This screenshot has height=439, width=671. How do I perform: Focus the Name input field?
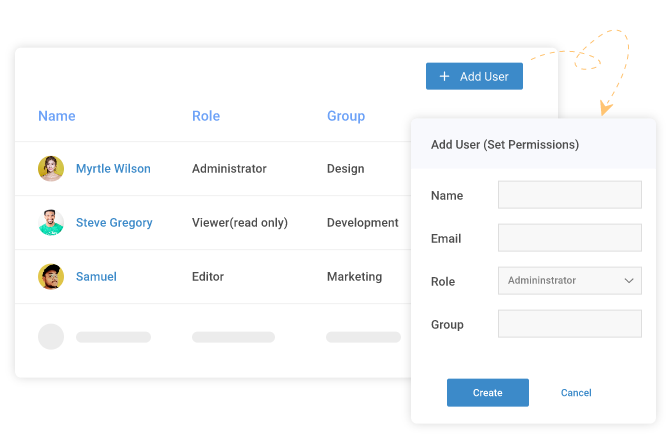click(x=569, y=195)
